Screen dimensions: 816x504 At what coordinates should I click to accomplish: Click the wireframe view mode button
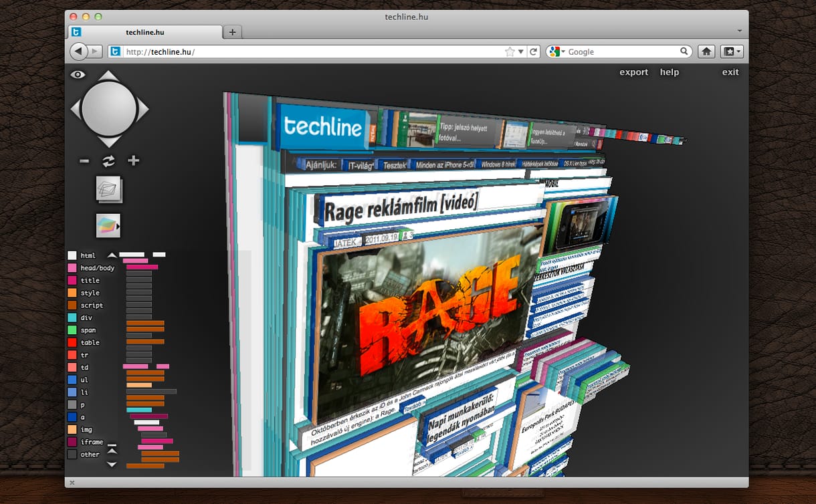[108, 190]
